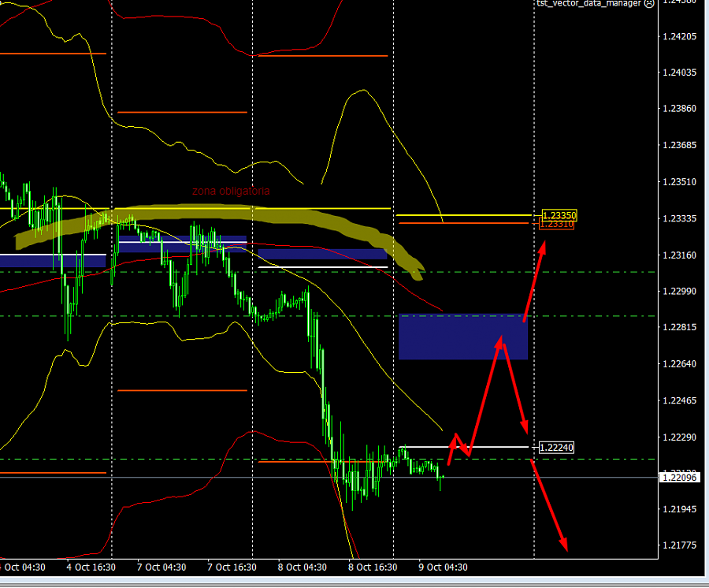Viewport: 709px width, 588px height.
Task: Select the blue rectangle at far left edge
Action: (53, 260)
